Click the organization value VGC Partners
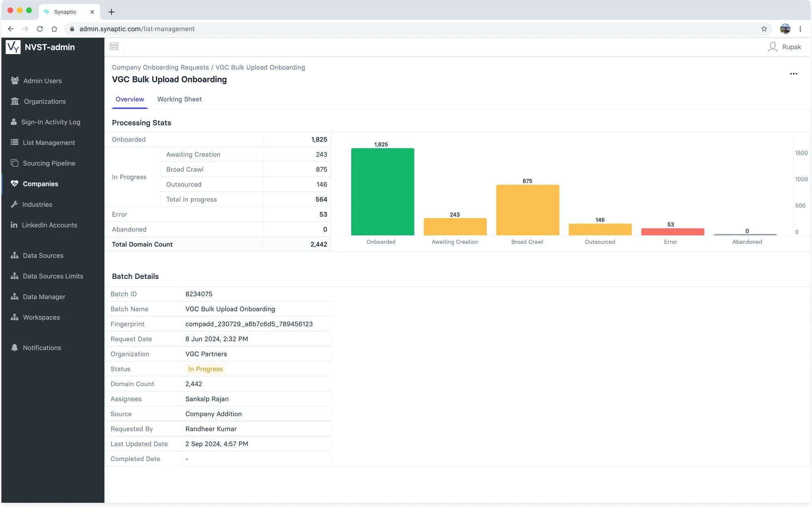Viewport: 812px width, 507px height. point(206,354)
